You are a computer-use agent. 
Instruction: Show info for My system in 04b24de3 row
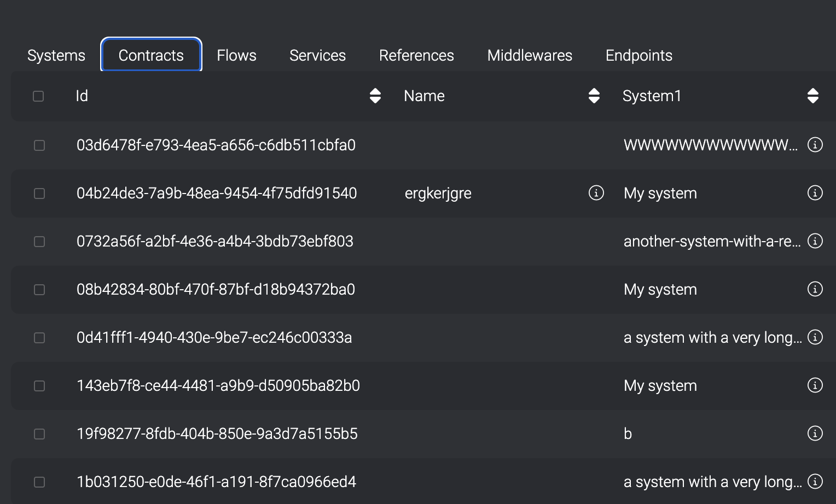tap(815, 193)
